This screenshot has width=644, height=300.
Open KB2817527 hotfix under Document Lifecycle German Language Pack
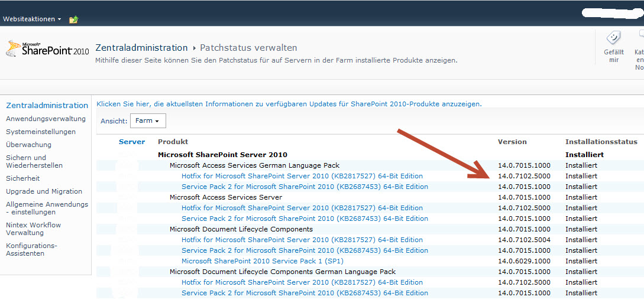coord(302,283)
